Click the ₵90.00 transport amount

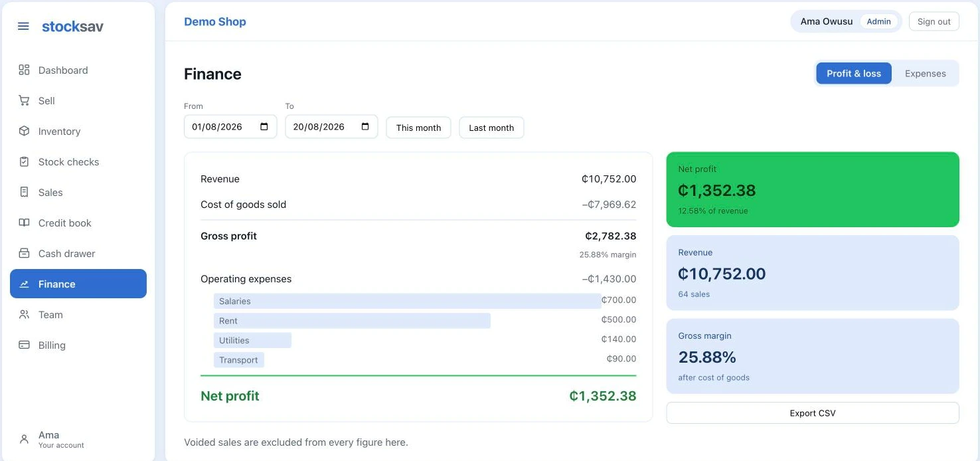(621, 359)
